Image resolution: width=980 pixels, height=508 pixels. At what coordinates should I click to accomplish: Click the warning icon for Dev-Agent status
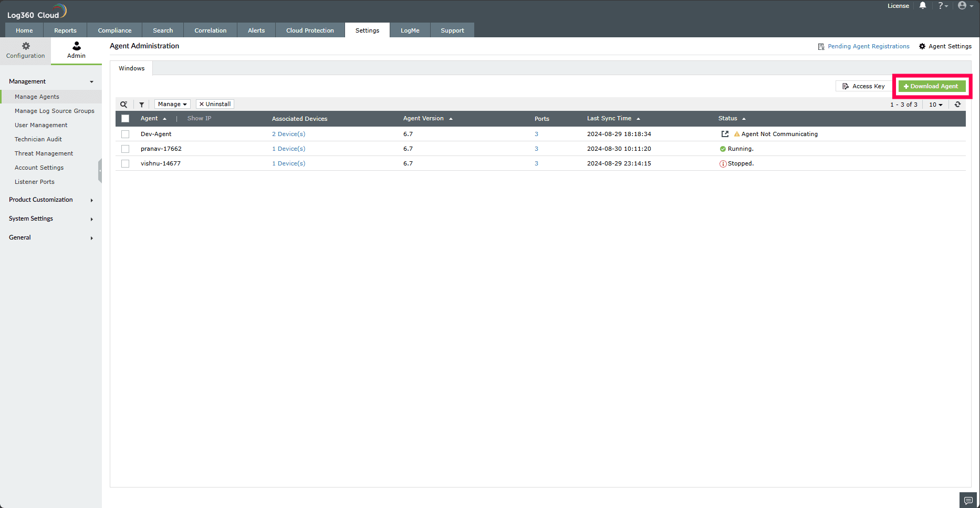point(737,134)
